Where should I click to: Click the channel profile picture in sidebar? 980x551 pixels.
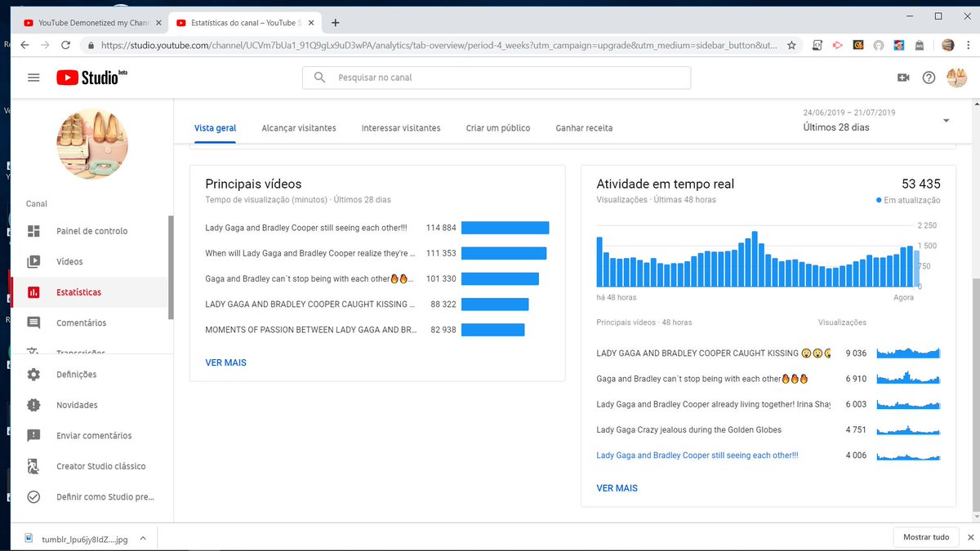click(x=92, y=144)
